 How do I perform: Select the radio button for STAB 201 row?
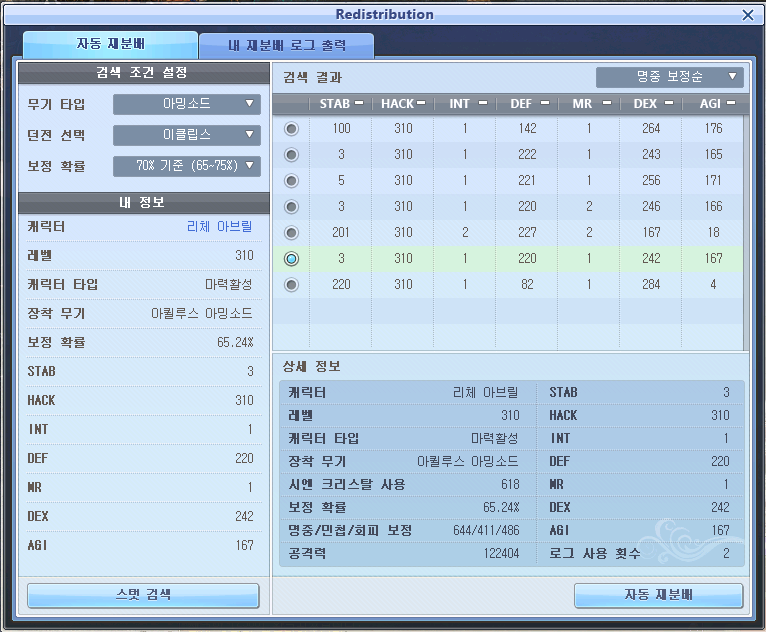291,232
